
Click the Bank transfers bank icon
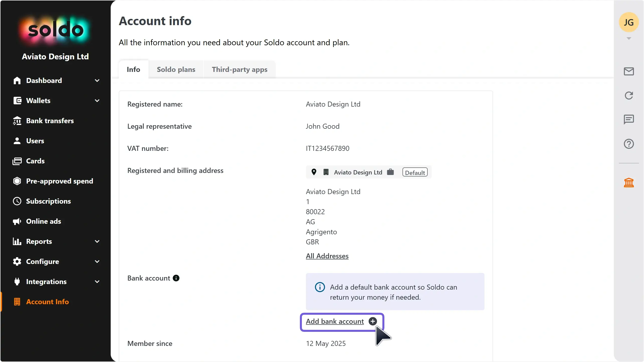coord(17,121)
